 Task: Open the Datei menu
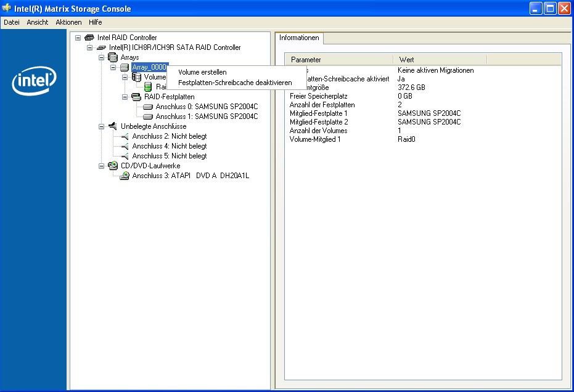11,22
